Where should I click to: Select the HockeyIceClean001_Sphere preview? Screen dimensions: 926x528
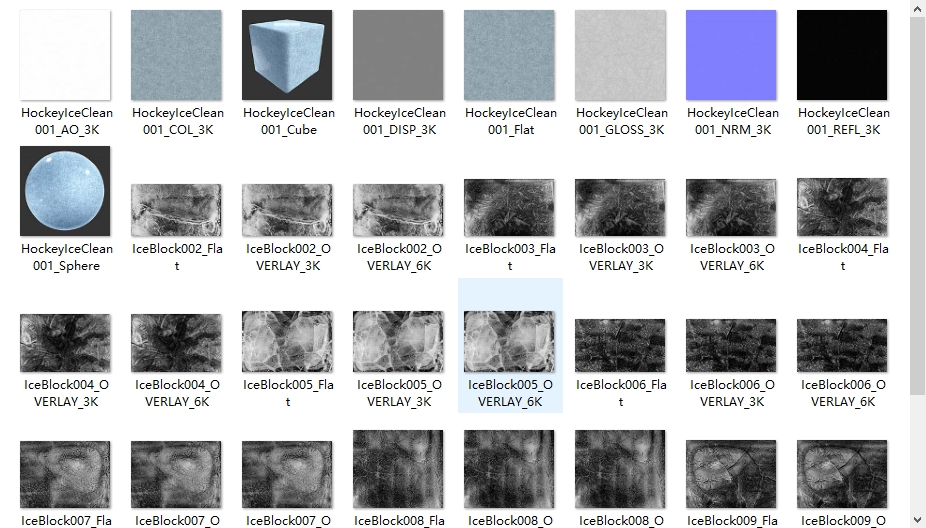(66, 191)
